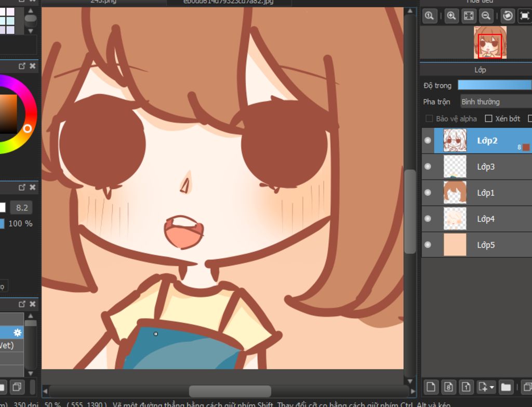The height and width of the screenshot is (407, 532).
Task: Fit canvas to window in navigator
Action: [x=469, y=16]
